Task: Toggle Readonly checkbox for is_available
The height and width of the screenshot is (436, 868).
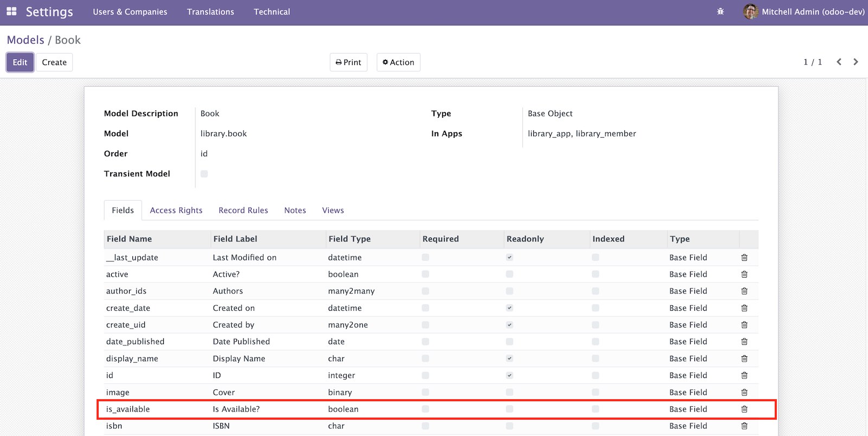Action: [509, 409]
